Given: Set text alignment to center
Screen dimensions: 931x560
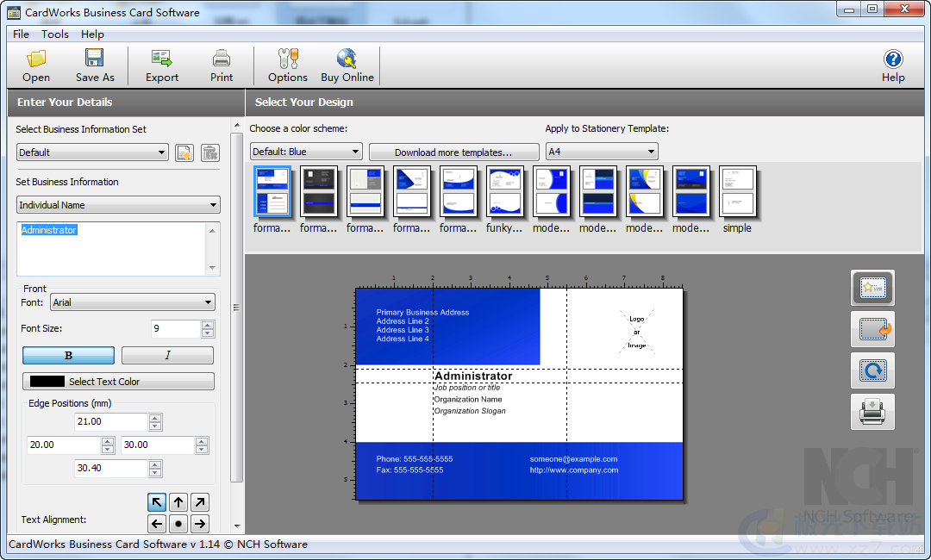Looking at the screenshot, I should (x=178, y=523).
